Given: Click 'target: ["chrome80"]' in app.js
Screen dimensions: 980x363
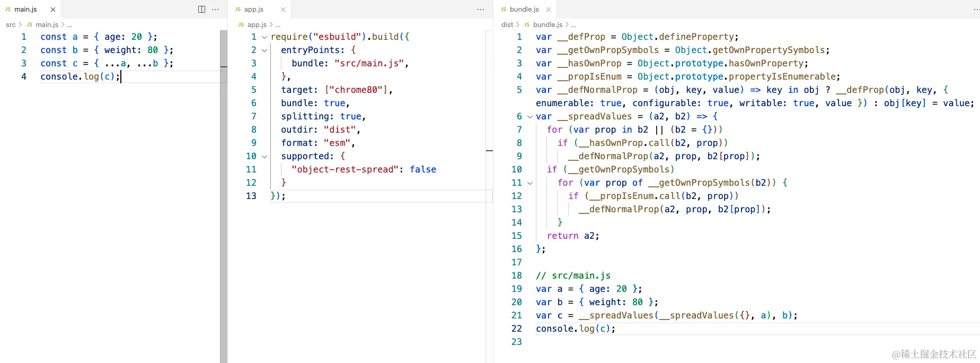Looking at the screenshot, I should 335,90.
